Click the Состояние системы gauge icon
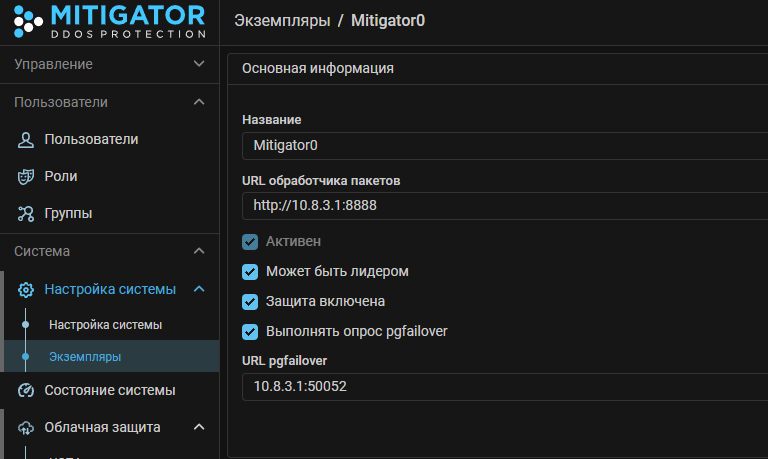Screen dimensions: 768x459 click(x=27, y=390)
